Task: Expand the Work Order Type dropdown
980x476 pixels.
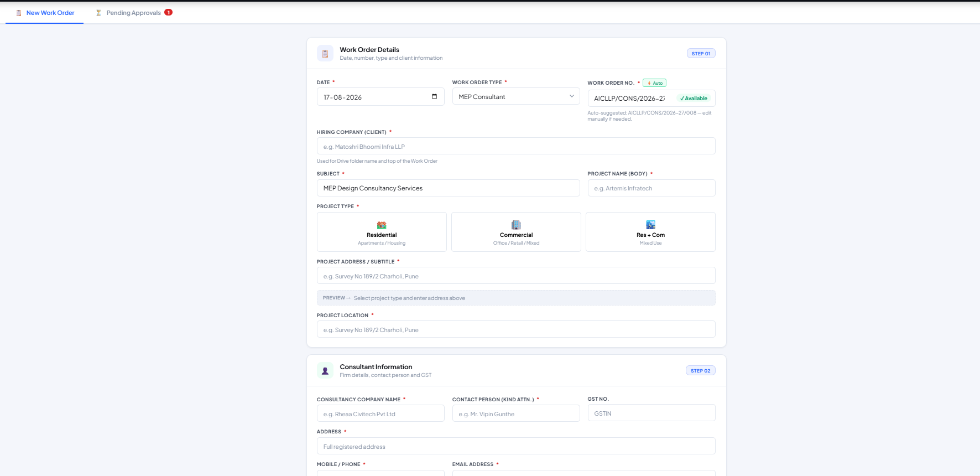Action: click(516, 96)
